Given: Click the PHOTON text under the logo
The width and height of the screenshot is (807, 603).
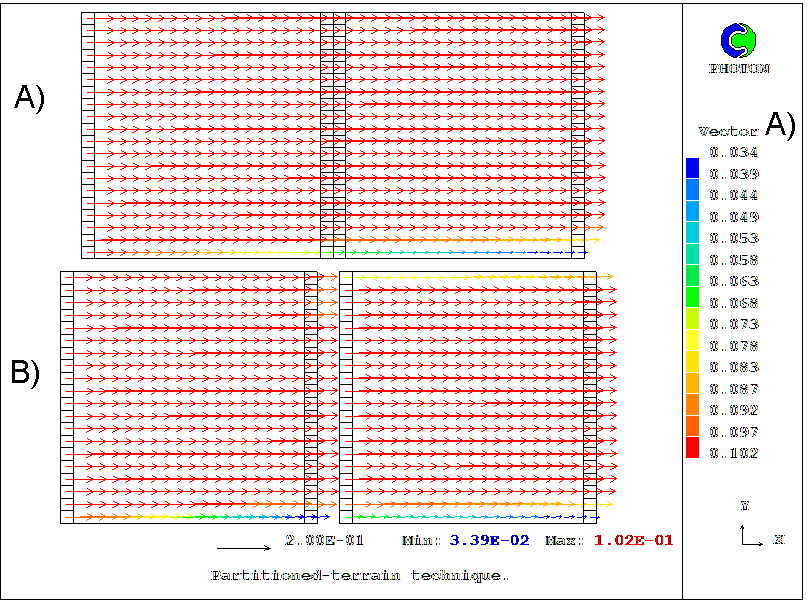Looking at the screenshot, I should click(x=739, y=69).
